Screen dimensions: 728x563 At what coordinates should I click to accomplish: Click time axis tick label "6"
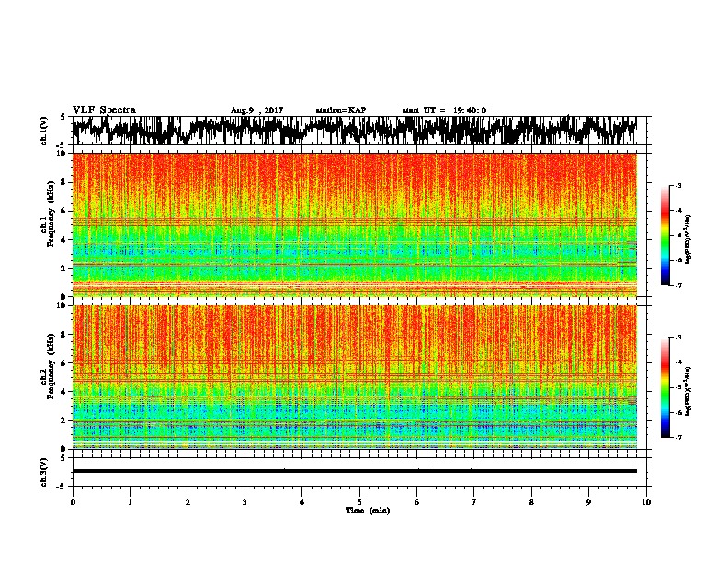(417, 502)
